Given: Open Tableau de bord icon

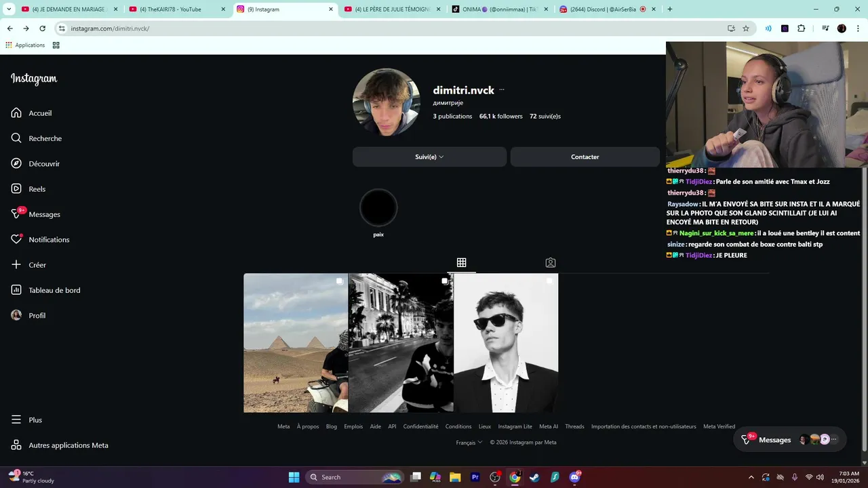Looking at the screenshot, I should point(16,290).
